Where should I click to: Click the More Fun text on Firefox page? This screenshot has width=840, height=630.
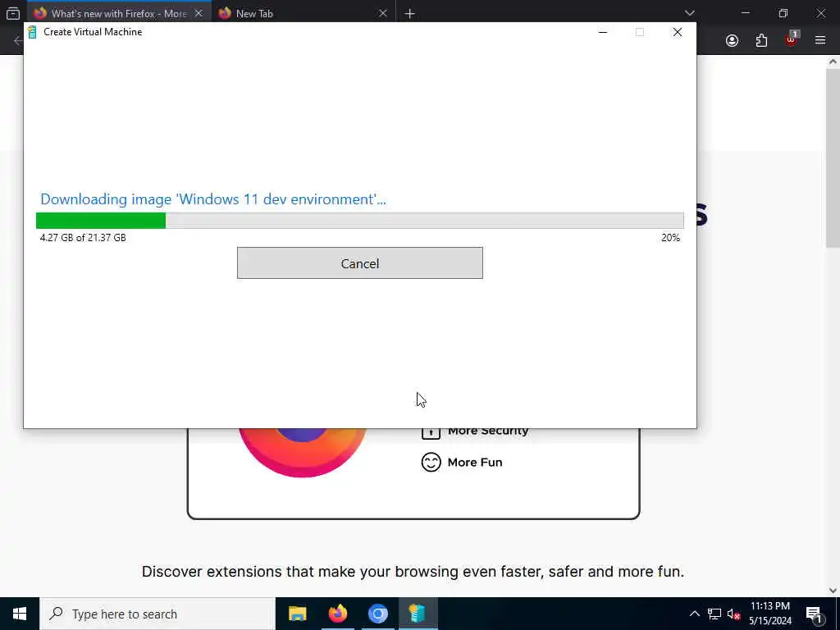click(x=475, y=463)
